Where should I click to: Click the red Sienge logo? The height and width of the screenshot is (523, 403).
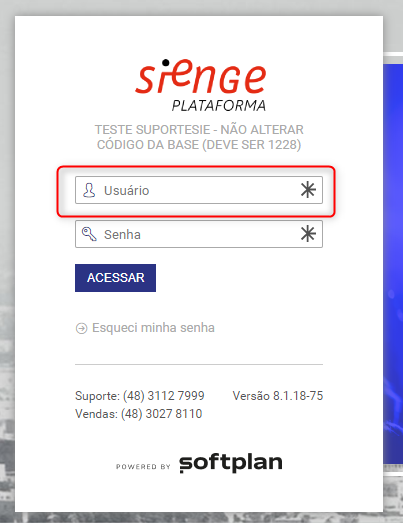point(201,77)
